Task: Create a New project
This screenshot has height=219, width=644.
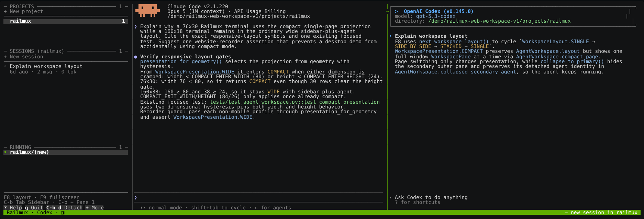Action: coord(23,11)
